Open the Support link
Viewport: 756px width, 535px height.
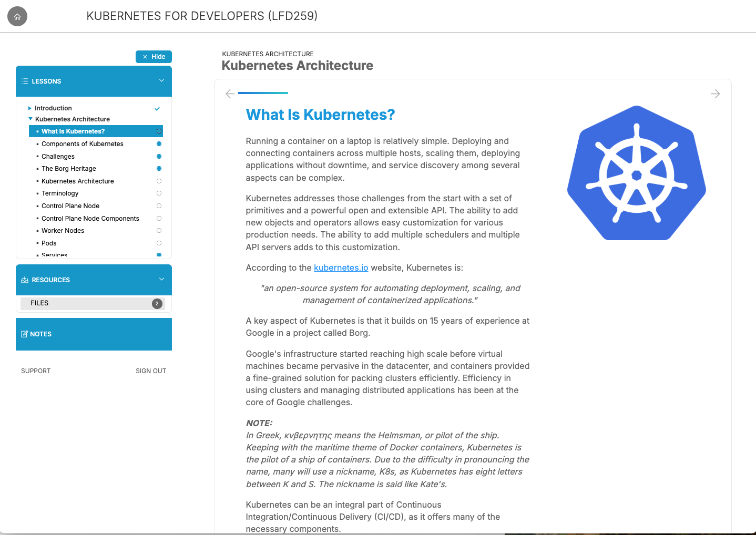coord(36,371)
